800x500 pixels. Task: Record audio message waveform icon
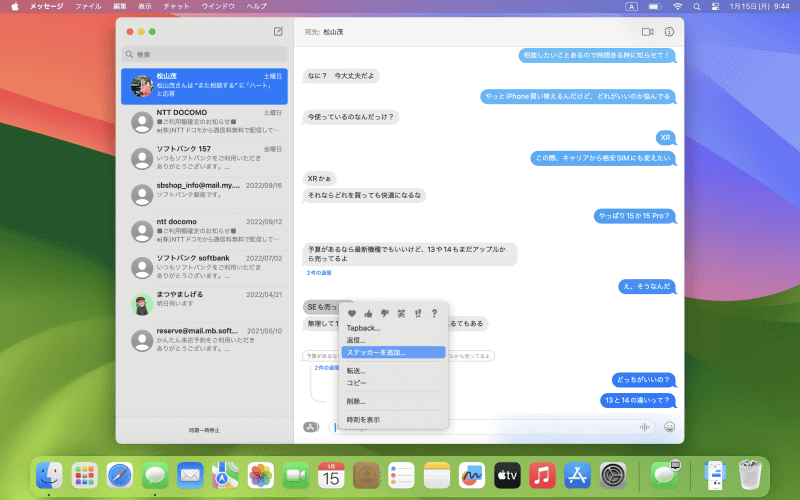(x=644, y=427)
